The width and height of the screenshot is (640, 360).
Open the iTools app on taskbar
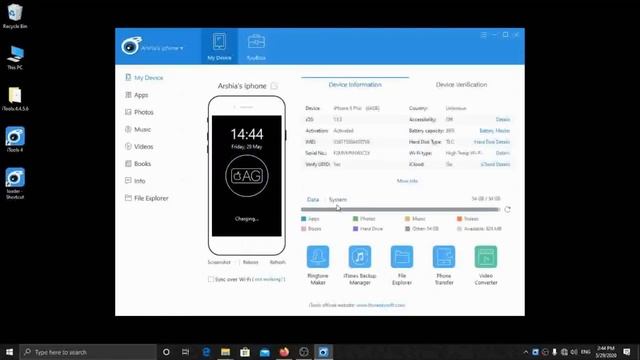click(323, 352)
